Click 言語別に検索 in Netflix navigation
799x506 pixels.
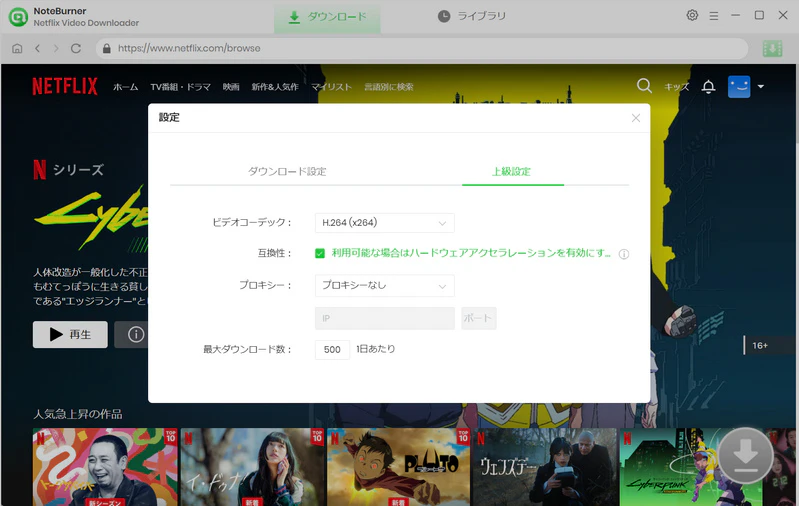(389, 87)
